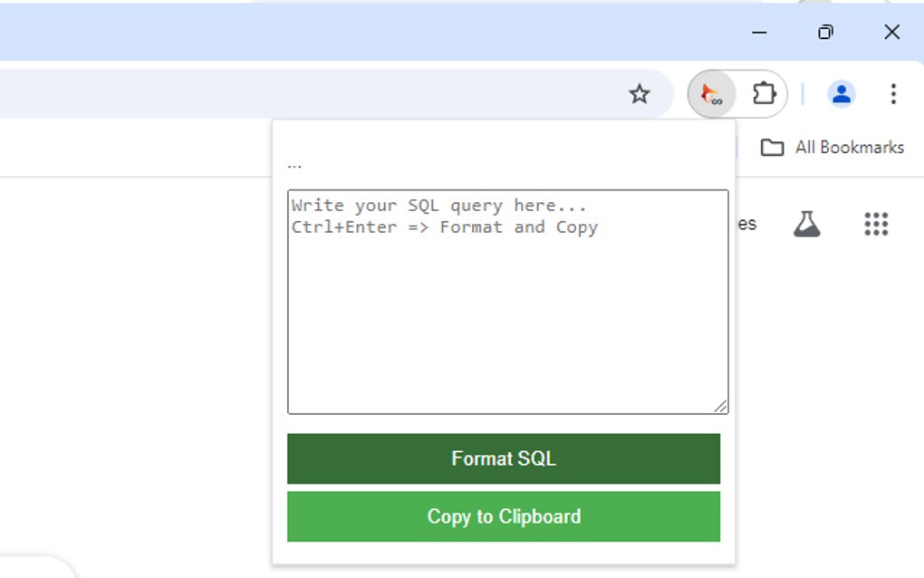Click the textarea resize handle corner

723,407
